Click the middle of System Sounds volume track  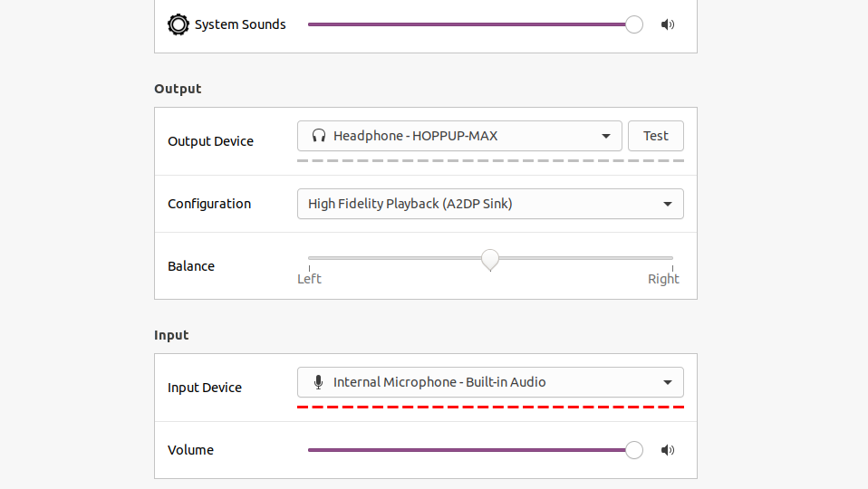click(471, 24)
